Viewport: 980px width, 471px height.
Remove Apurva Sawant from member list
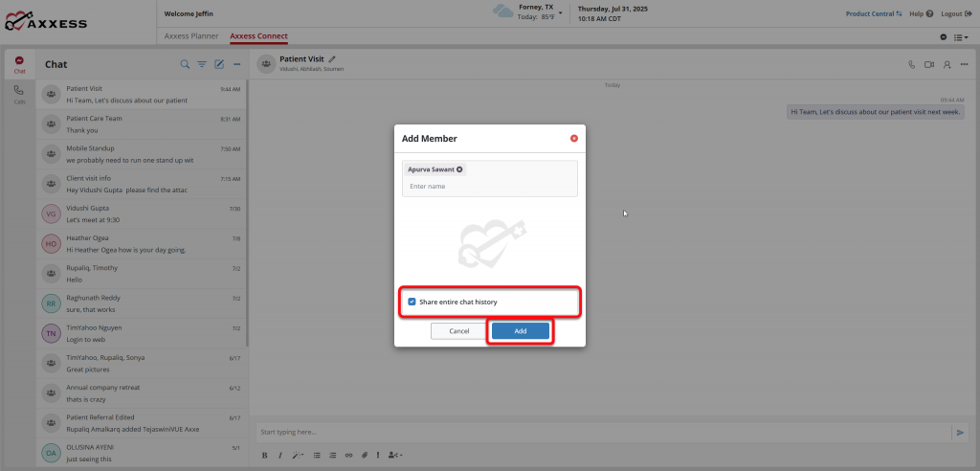point(459,169)
